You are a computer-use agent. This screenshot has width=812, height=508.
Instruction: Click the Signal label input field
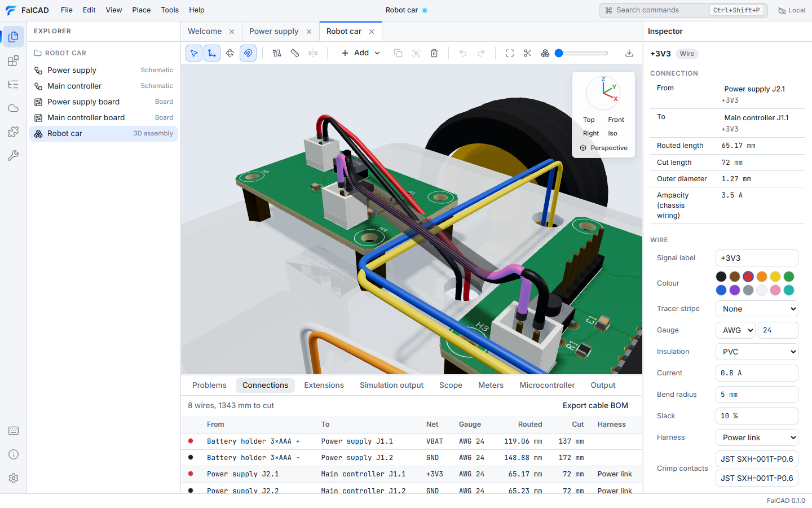click(x=757, y=258)
